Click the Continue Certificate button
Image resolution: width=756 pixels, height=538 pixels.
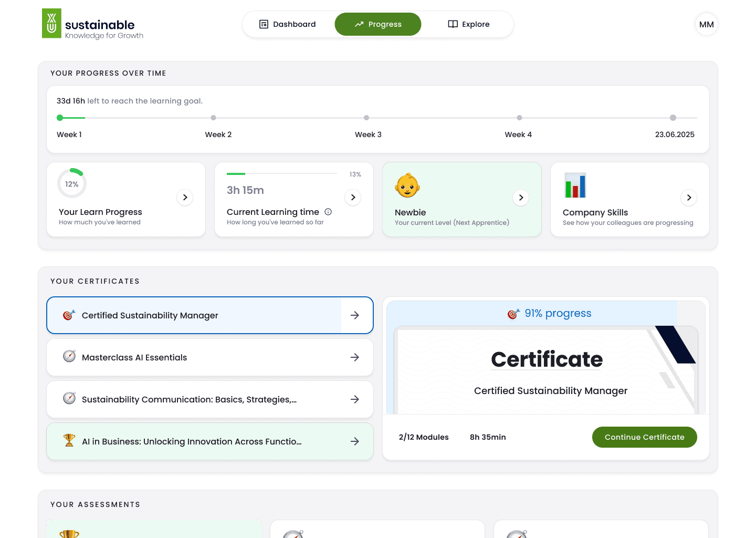[x=644, y=437]
